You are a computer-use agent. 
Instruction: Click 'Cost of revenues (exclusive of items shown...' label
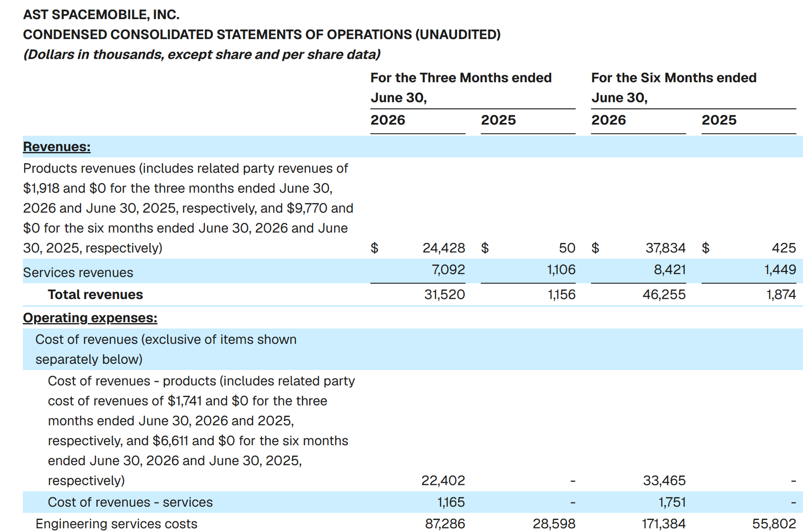[166, 349]
